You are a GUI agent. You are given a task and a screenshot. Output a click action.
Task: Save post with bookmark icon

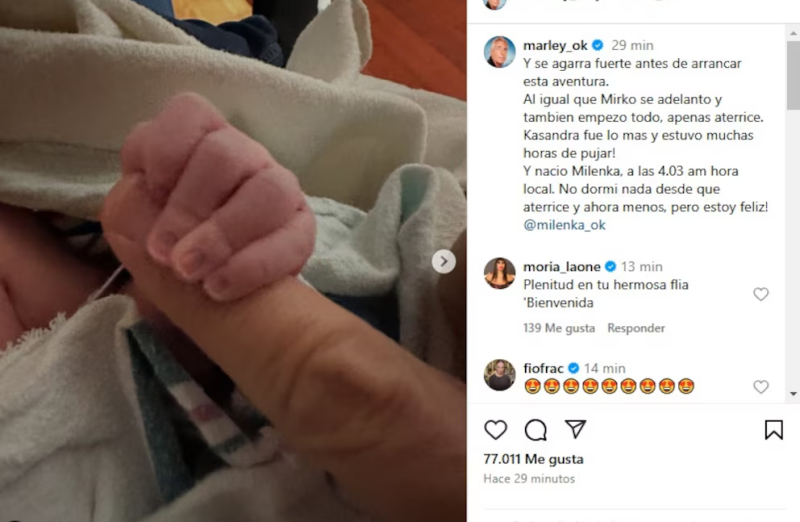tap(773, 430)
